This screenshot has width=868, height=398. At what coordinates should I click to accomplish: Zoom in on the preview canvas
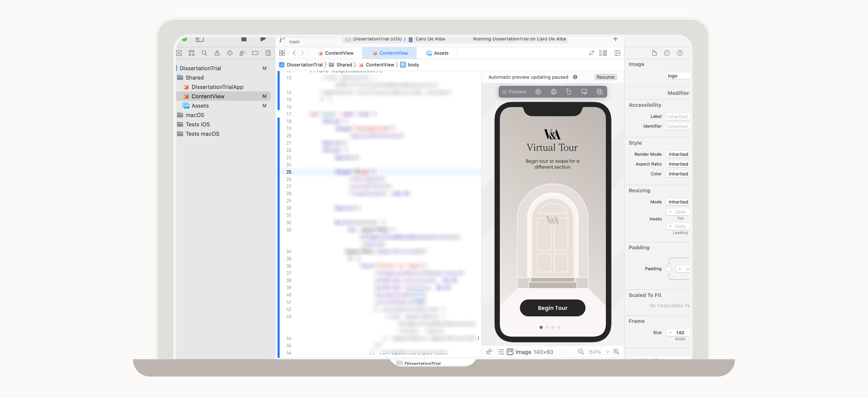pos(616,352)
